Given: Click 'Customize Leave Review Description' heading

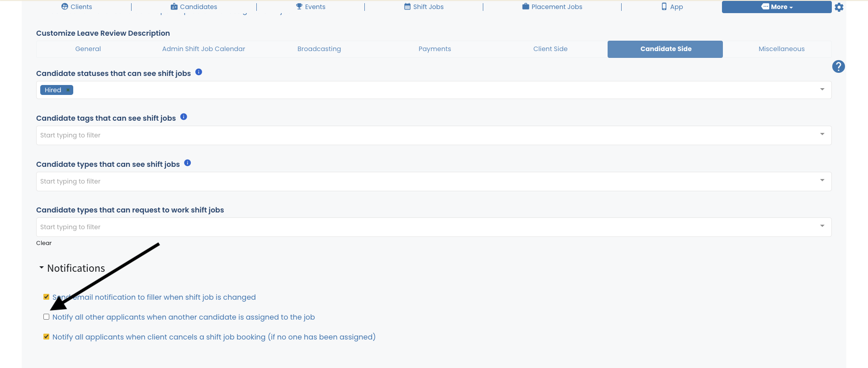Looking at the screenshot, I should [x=103, y=33].
